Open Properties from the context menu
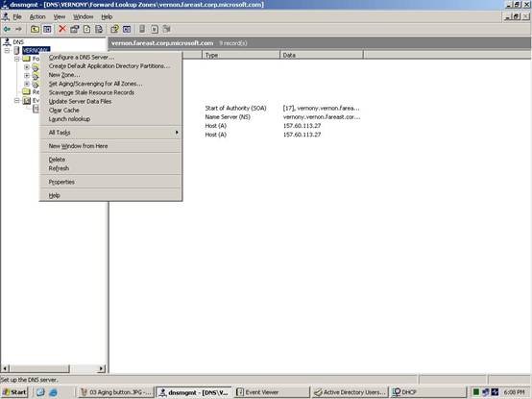532x399 pixels. (x=111, y=182)
